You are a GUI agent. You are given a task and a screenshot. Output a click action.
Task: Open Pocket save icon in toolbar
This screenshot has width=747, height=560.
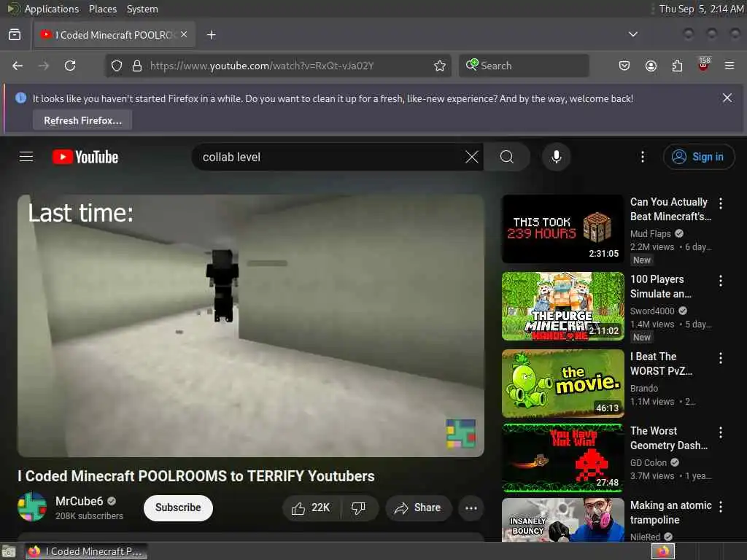(x=624, y=66)
